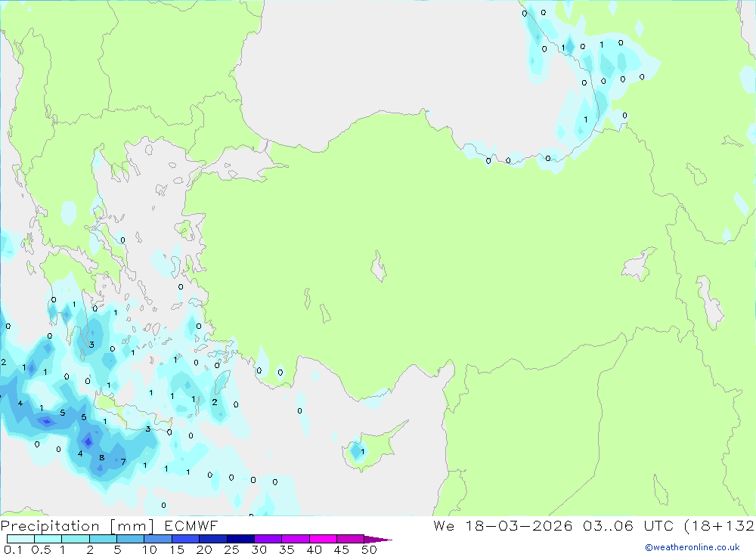Click the above-50 arrow tip of legend
Viewport: 756px width, 554px height.
pyautogui.click(x=377, y=540)
